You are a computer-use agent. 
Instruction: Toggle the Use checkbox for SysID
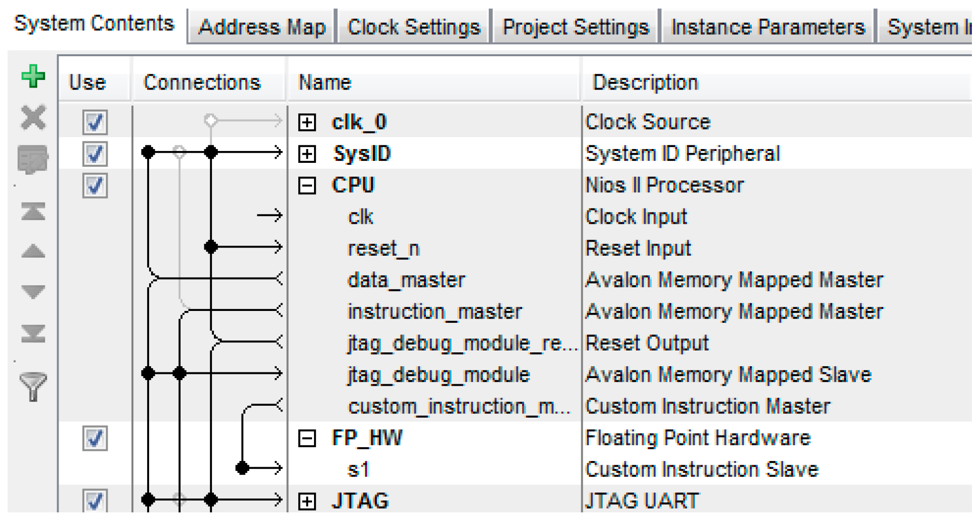(95, 154)
